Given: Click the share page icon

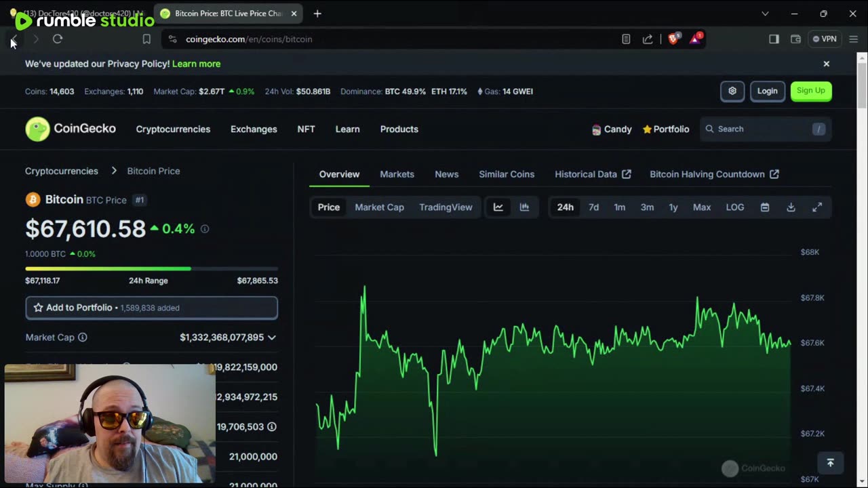Looking at the screenshot, I should (648, 39).
